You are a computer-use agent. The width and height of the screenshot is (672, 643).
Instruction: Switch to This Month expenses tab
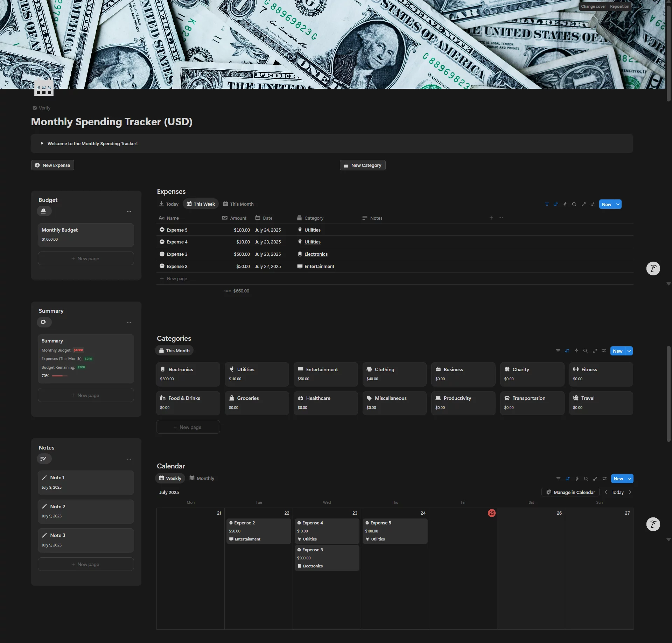click(x=238, y=204)
